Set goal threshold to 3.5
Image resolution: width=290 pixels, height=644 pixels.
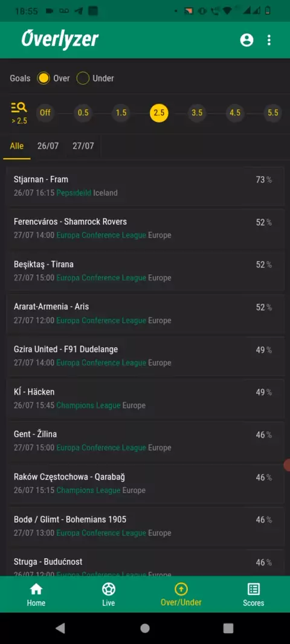(197, 112)
